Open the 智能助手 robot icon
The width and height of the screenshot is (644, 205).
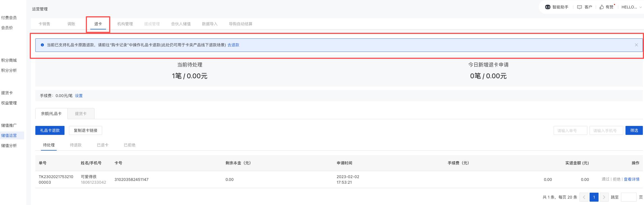[x=548, y=7]
